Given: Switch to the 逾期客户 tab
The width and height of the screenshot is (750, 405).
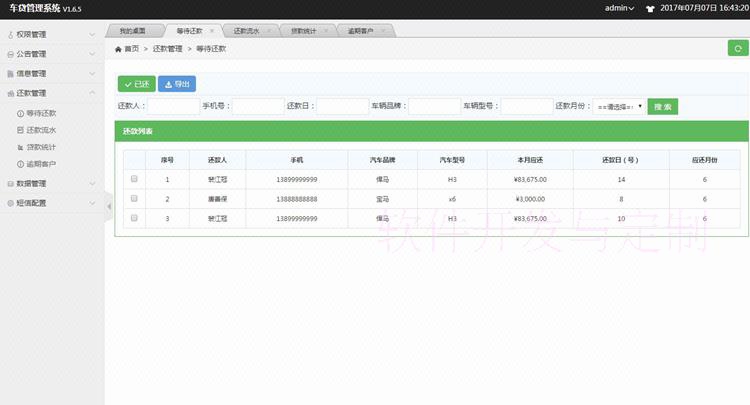Looking at the screenshot, I should [361, 31].
